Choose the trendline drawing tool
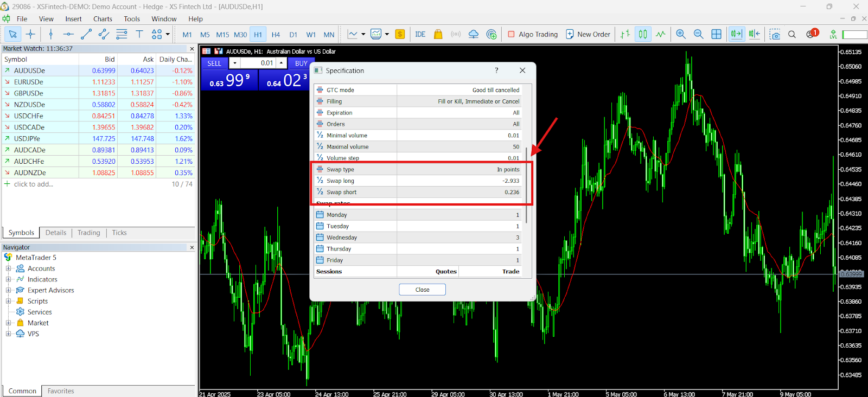This screenshot has height=397, width=868. 86,34
